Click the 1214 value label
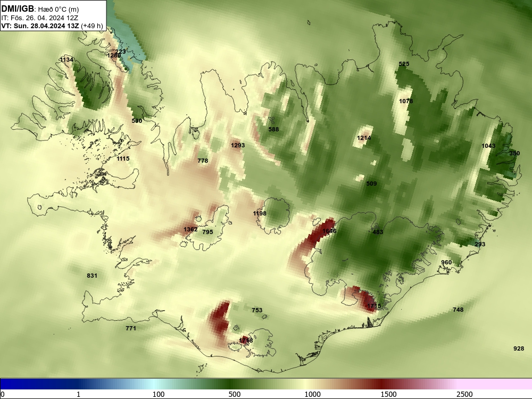 tap(364, 138)
